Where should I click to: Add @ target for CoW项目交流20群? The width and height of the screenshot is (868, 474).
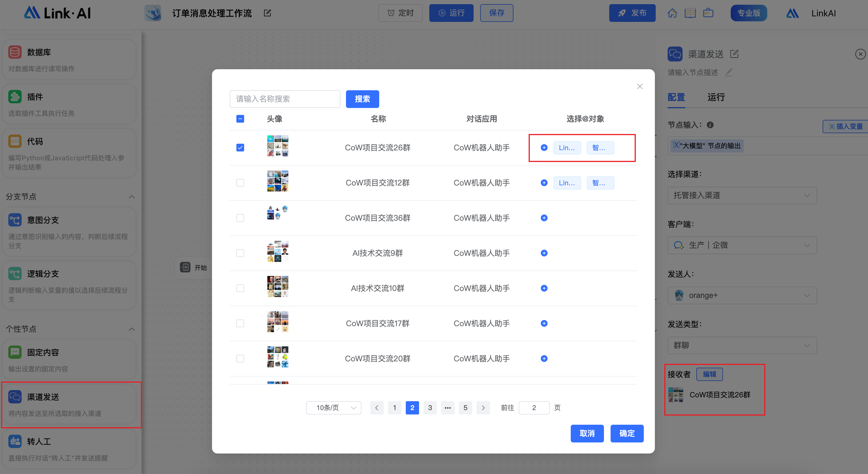pyautogui.click(x=544, y=358)
